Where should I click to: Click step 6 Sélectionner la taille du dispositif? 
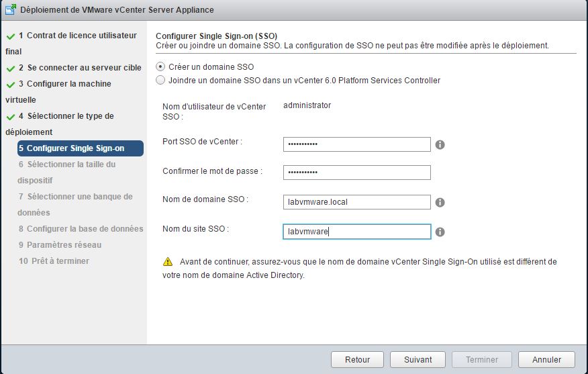click(66, 172)
